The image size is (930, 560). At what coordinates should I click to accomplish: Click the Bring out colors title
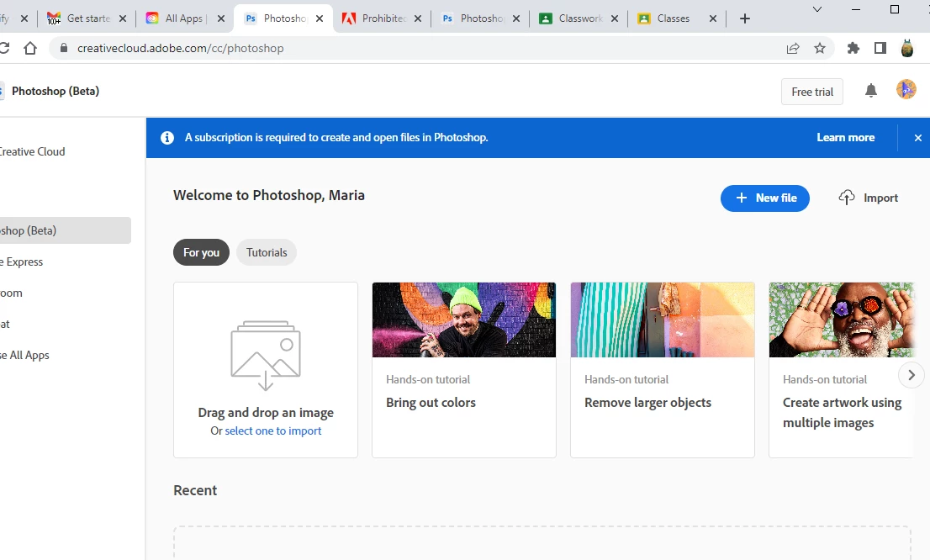click(x=431, y=403)
